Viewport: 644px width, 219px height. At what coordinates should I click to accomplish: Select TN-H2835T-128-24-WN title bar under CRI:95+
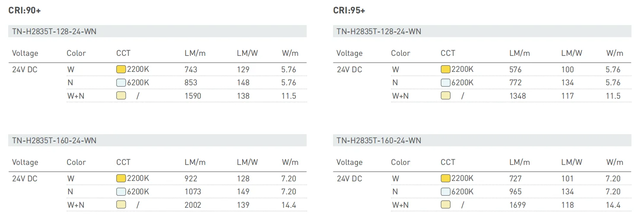click(x=482, y=31)
